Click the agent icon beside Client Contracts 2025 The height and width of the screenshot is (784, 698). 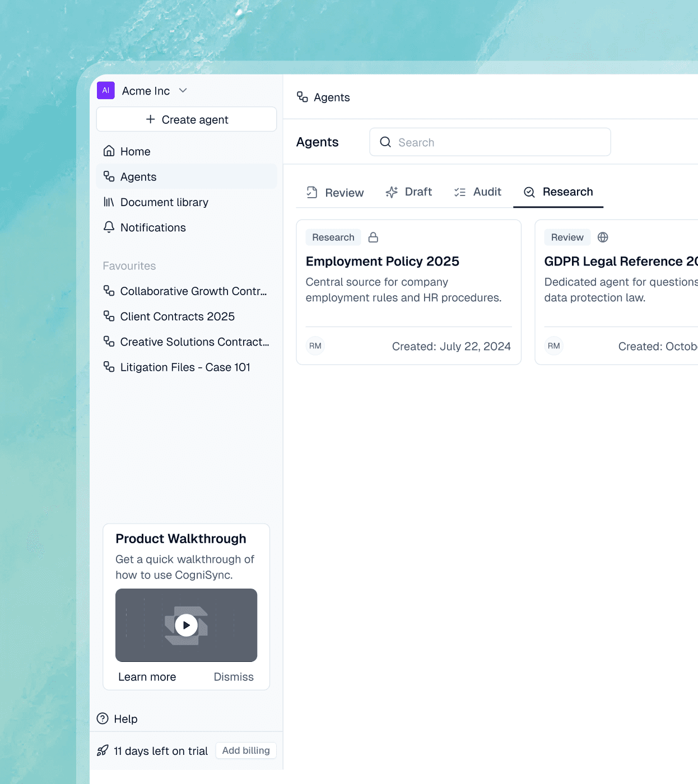(x=109, y=316)
